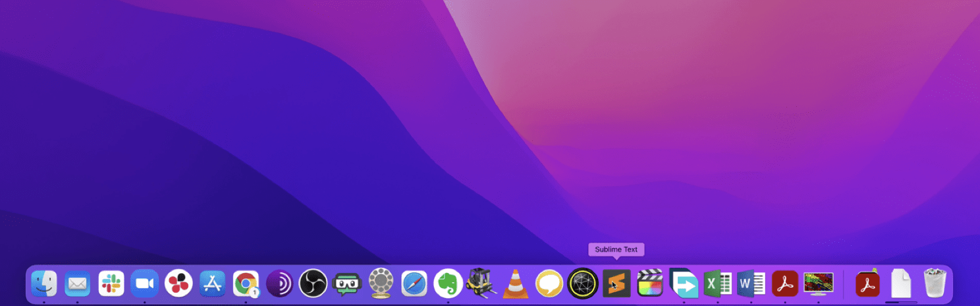
Task: Launch Microsoft Excel from the dock
Action: [x=717, y=284]
